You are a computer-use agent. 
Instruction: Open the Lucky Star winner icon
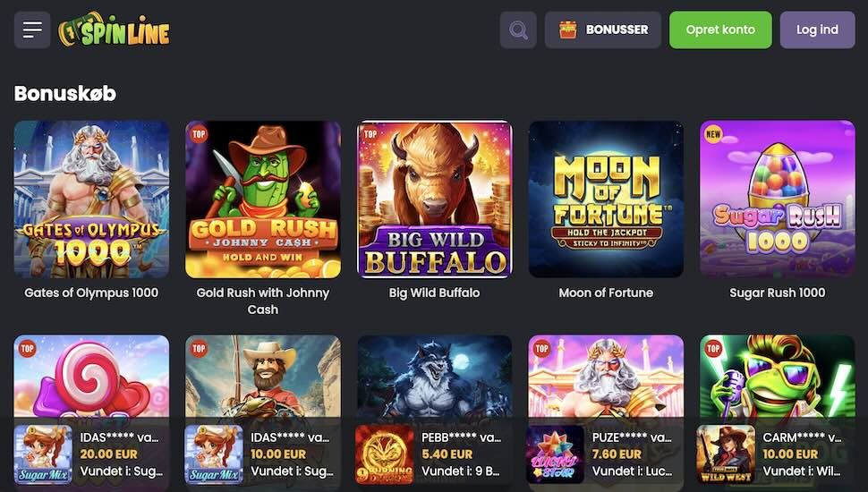tap(555, 454)
